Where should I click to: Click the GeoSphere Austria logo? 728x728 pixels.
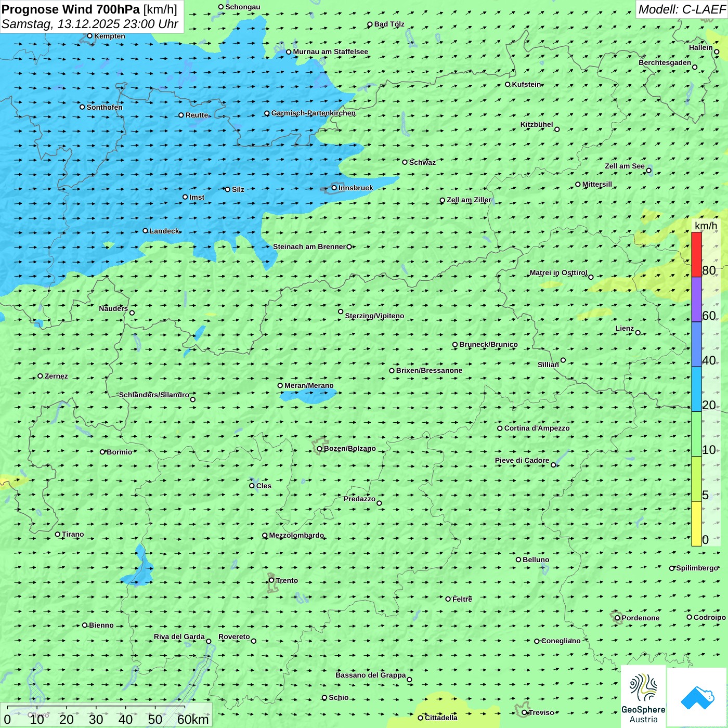[x=643, y=697]
